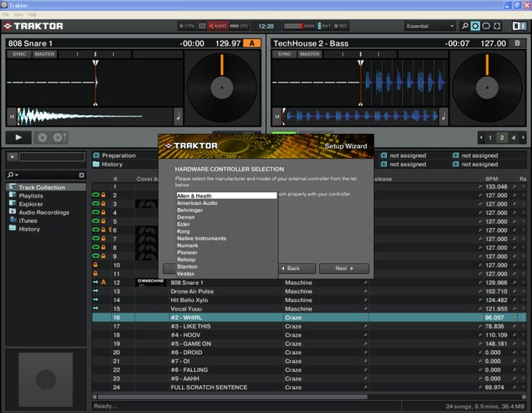This screenshot has width=532, height=413.
Task: Skip to start of Deck A track
Action: pyautogui.click(x=12, y=117)
